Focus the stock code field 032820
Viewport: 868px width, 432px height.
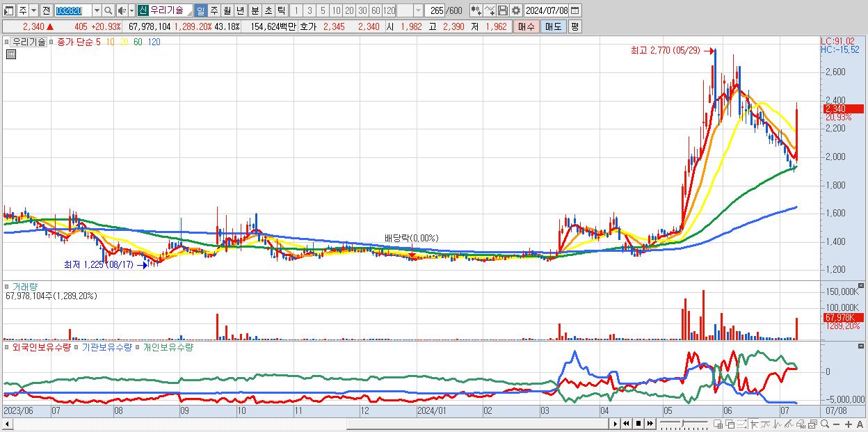72,10
